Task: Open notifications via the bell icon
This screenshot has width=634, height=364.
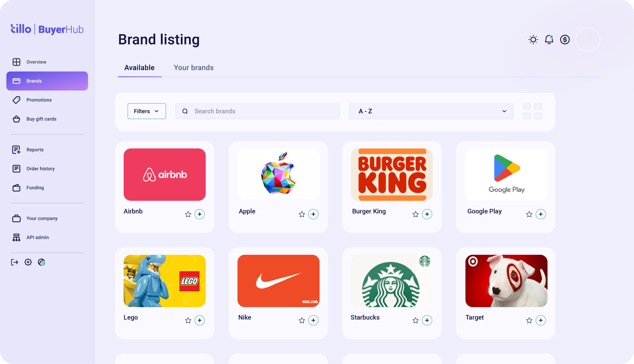Action: pos(549,39)
